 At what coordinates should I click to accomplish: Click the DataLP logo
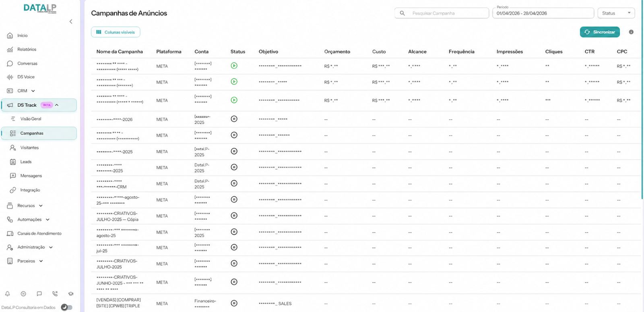click(x=40, y=8)
